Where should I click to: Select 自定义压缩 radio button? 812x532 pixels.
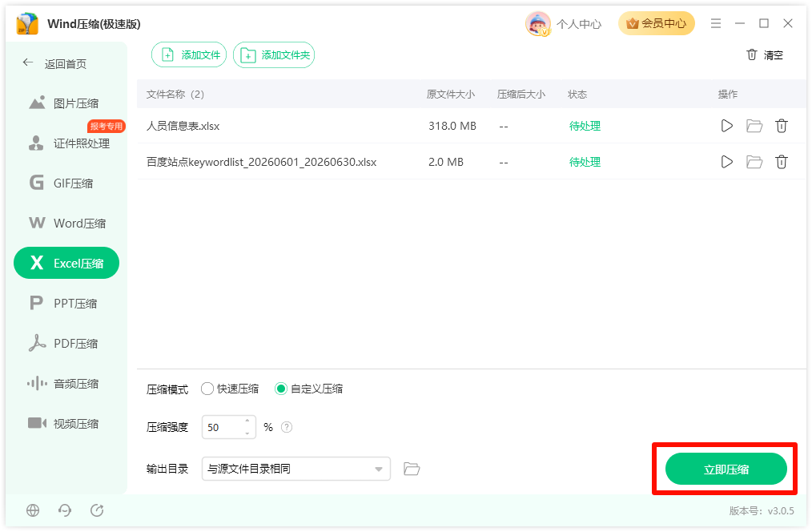[281, 389]
